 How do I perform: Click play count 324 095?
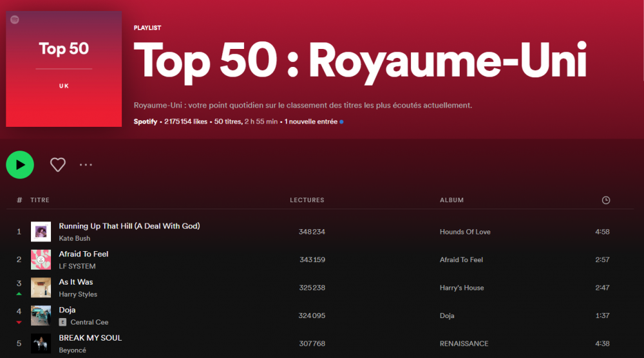(x=312, y=316)
